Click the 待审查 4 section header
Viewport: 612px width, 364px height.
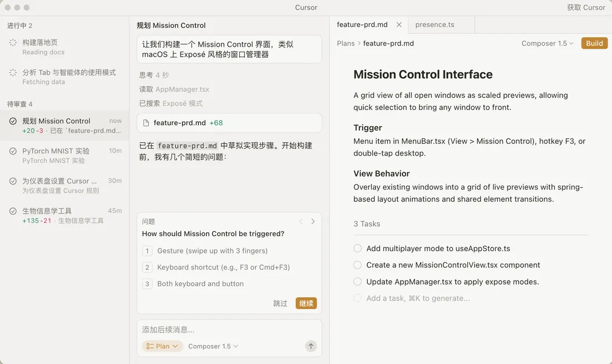coord(19,104)
